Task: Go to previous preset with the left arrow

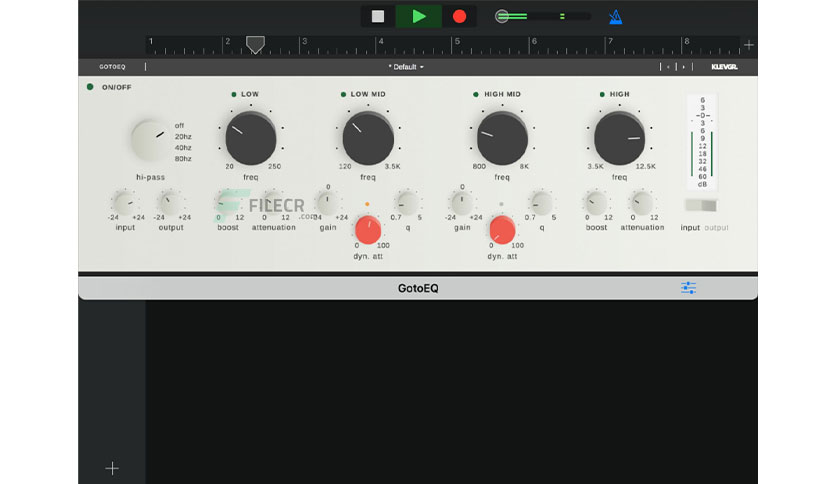Action: coord(668,67)
